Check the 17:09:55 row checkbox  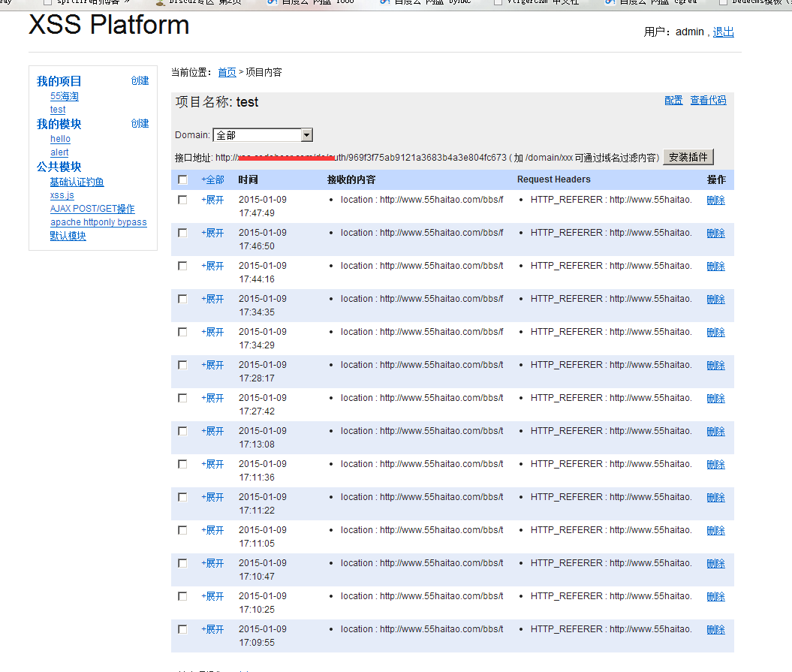click(x=182, y=629)
